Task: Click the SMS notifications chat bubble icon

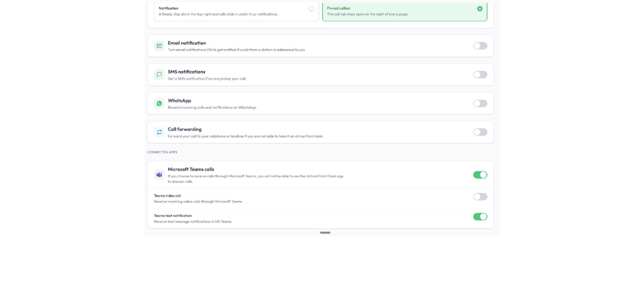Action: click(x=159, y=74)
